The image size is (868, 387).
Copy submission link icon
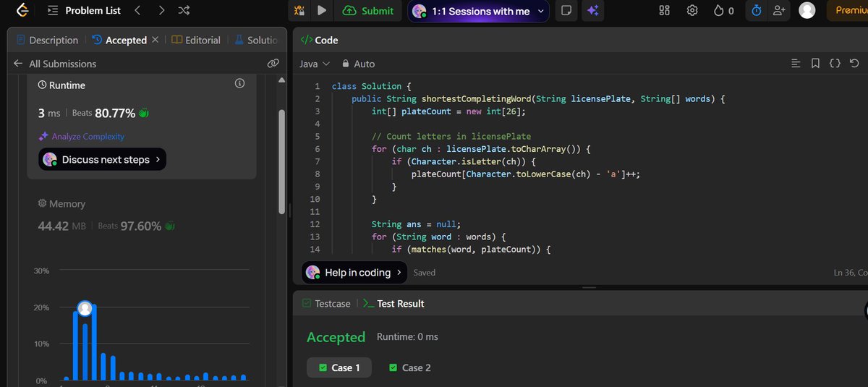(x=273, y=64)
